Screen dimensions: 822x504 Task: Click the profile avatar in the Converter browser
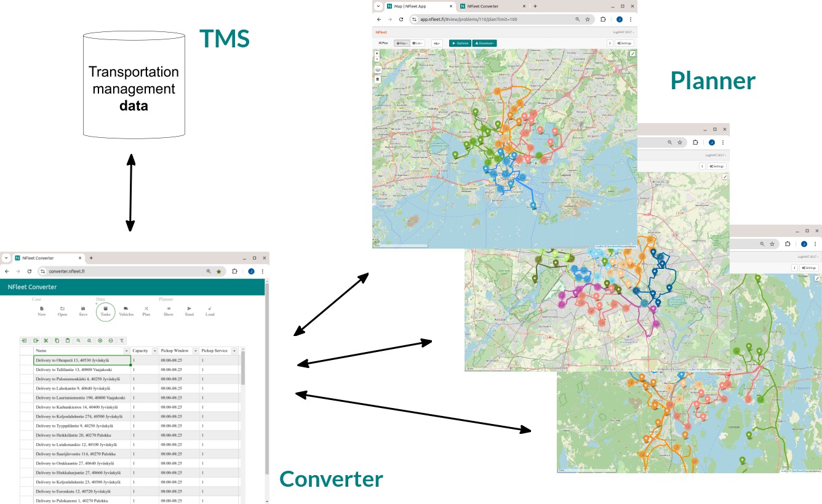251,271
